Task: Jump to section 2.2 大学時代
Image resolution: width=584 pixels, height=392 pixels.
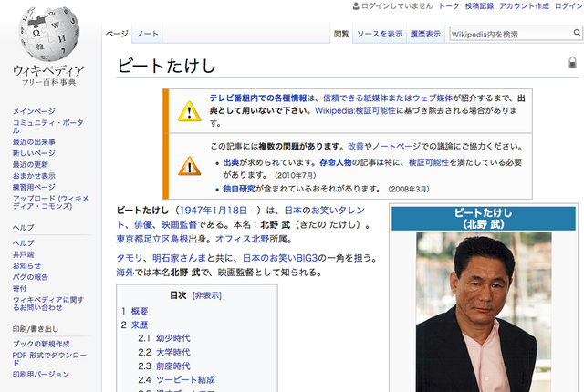Action: point(173,352)
